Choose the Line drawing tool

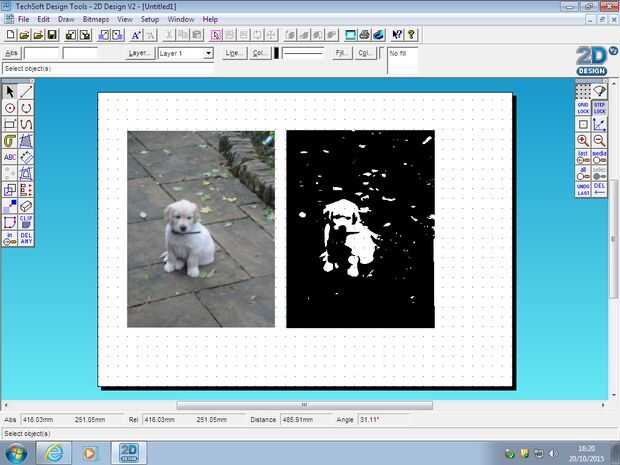click(x=26, y=92)
